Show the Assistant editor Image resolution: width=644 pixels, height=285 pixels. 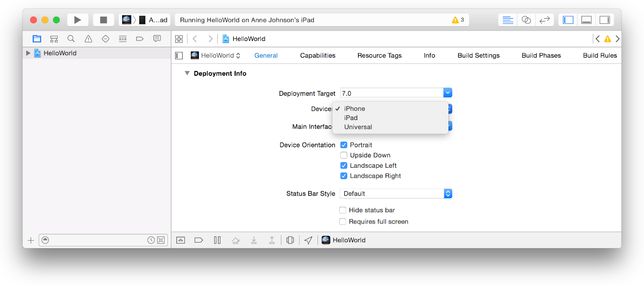click(526, 20)
